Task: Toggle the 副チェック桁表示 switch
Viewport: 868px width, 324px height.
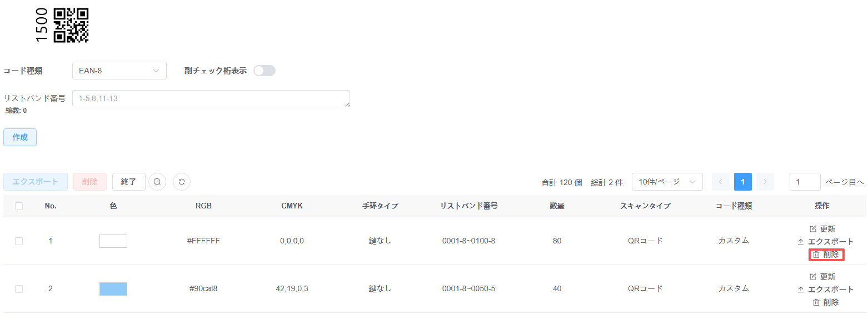Action: tap(265, 71)
